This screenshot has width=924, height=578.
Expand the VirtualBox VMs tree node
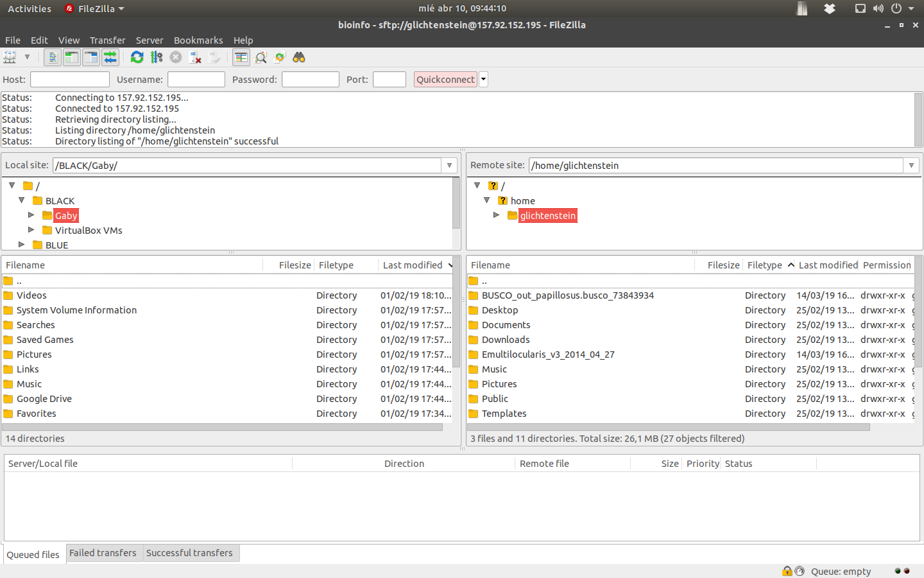(31, 230)
